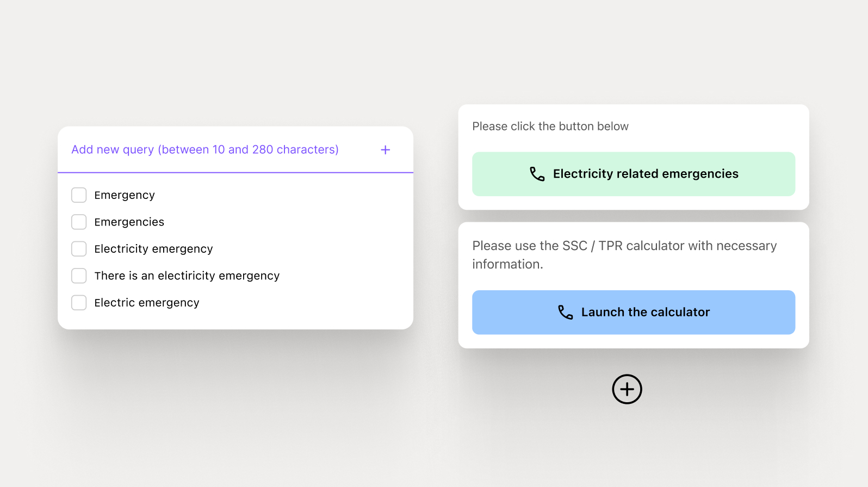This screenshot has width=868, height=487.
Task: Check the "Emergencies" checkbox
Action: tap(79, 222)
